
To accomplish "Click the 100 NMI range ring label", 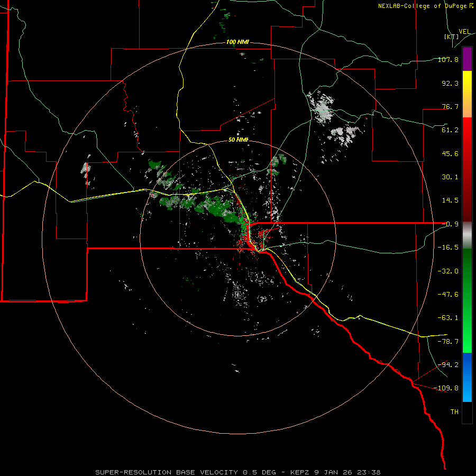I will [237, 42].
